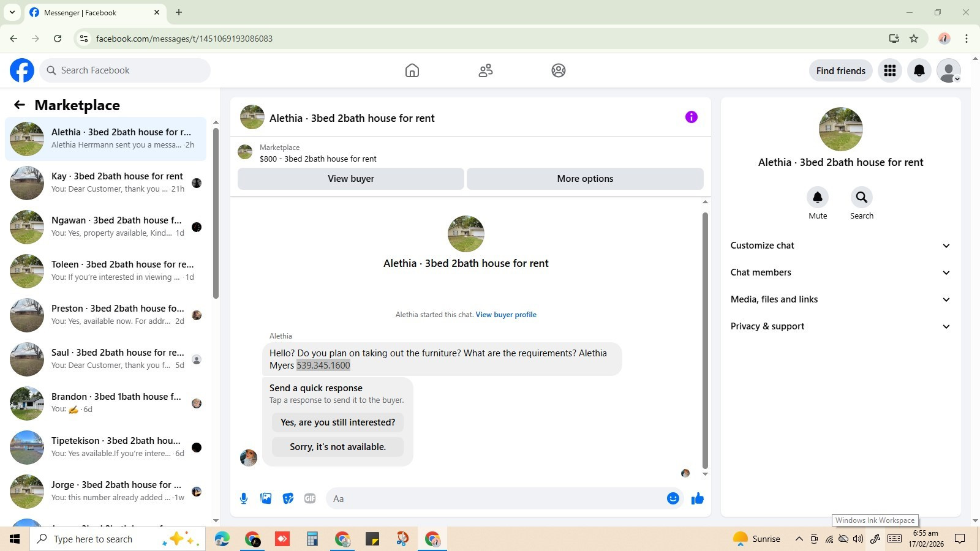The image size is (980, 551).
Task: Open Microsoft Edge from the taskbar
Action: pyautogui.click(x=222, y=539)
